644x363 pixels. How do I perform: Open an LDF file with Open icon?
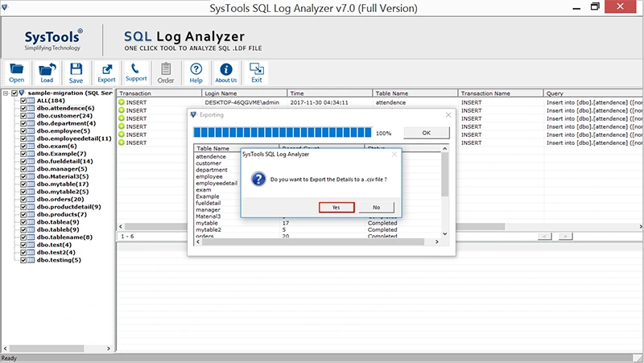tap(16, 73)
